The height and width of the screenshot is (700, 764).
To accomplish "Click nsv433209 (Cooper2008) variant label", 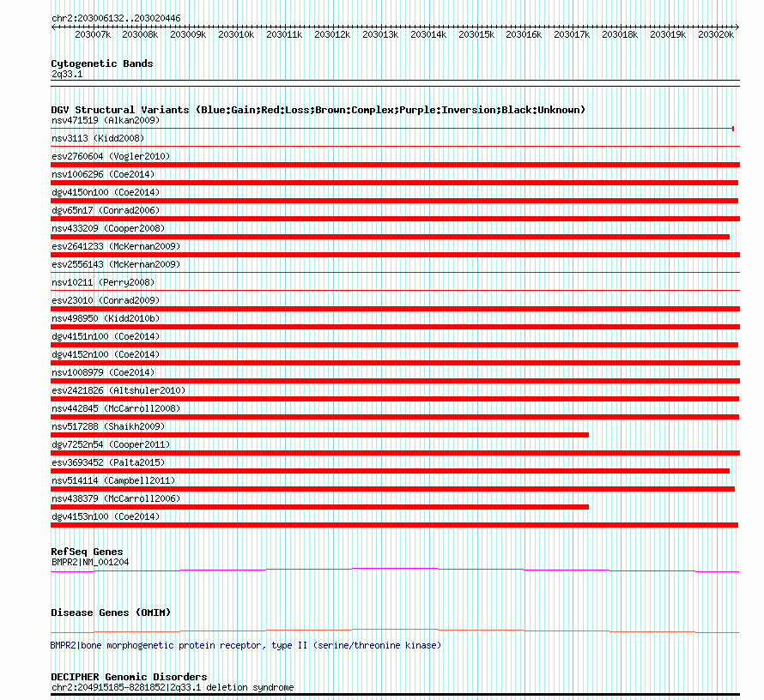I will point(108,228).
